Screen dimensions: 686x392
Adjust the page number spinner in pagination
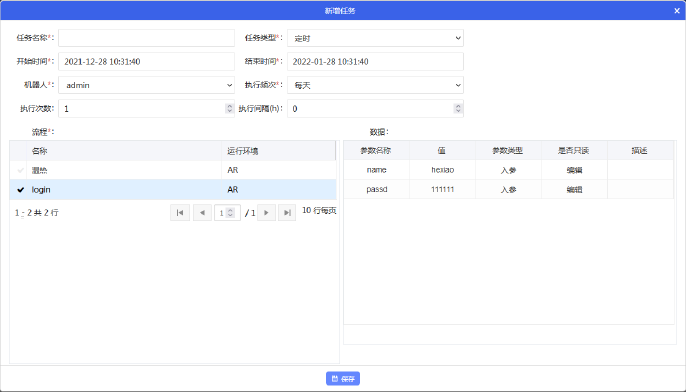point(230,213)
